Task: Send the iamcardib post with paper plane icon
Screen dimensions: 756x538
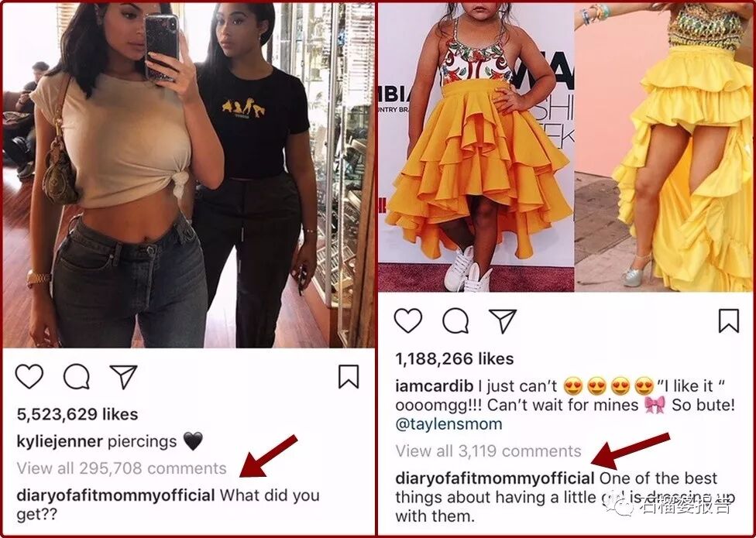Action: pyautogui.click(x=503, y=320)
